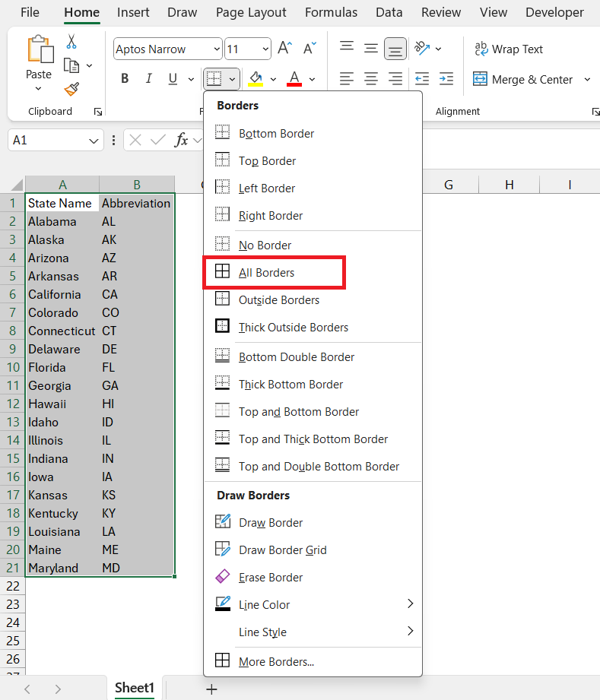The image size is (600, 700).
Task: Click the Borders grid icon in ribbon
Action: tap(214, 79)
